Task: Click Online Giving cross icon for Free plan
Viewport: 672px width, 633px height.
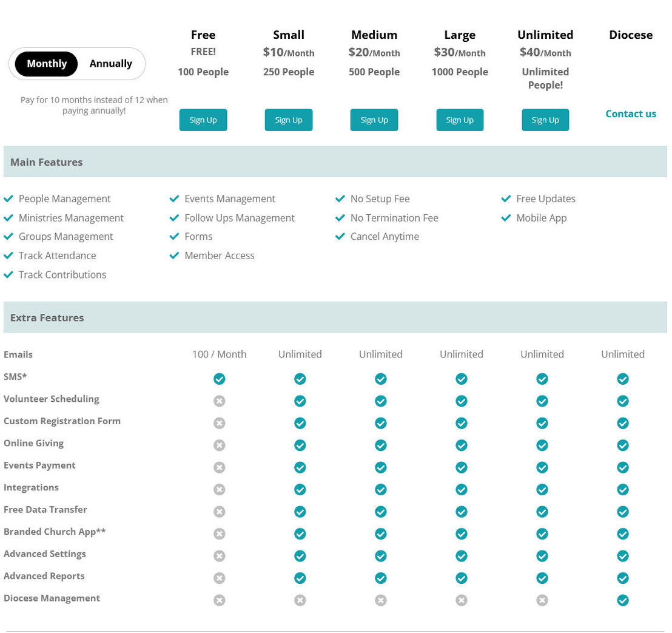Action: pos(220,445)
